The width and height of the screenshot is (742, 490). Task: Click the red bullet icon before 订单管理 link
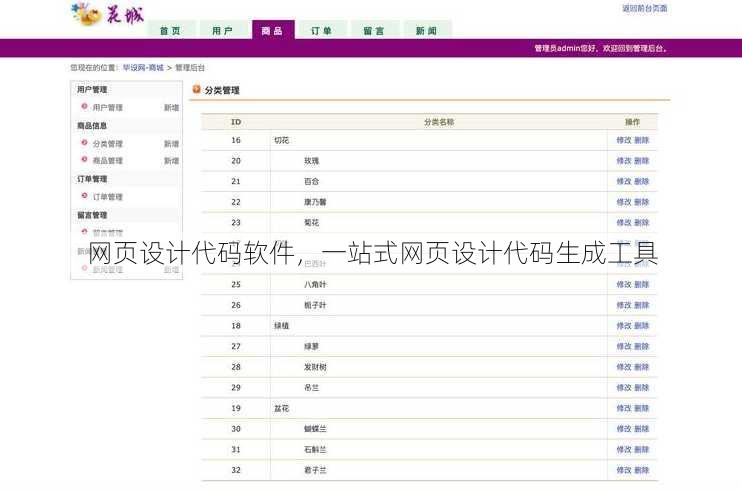point(84,196)
